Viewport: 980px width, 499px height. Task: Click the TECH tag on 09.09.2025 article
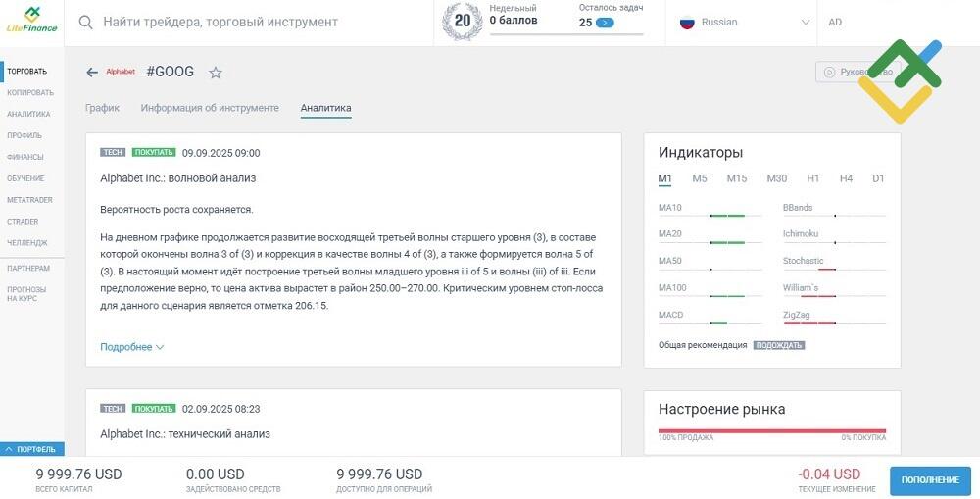[113, 153]
